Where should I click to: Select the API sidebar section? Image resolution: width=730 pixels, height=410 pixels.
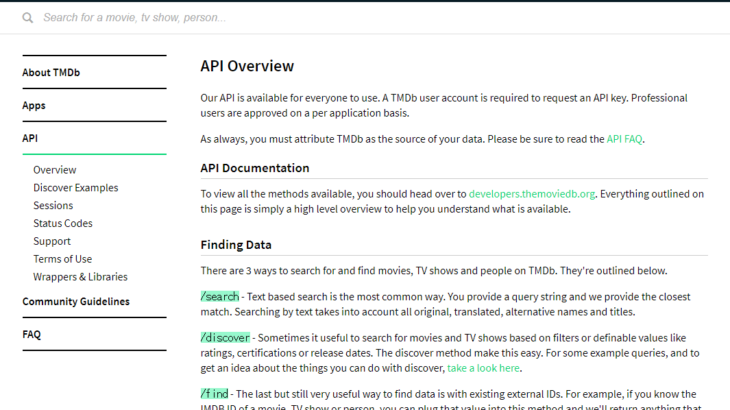click(30, 138)
